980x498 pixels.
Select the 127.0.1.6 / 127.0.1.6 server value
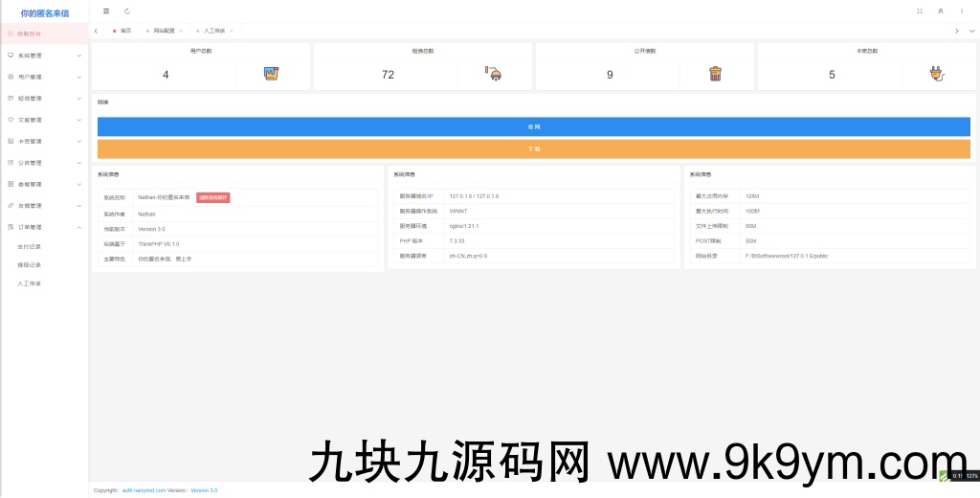coord(474,195)
